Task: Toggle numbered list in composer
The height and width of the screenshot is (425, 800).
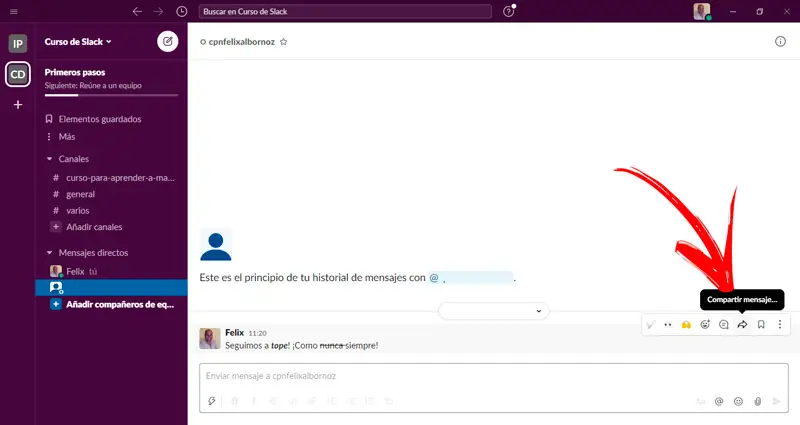Action: pos(332,401)
